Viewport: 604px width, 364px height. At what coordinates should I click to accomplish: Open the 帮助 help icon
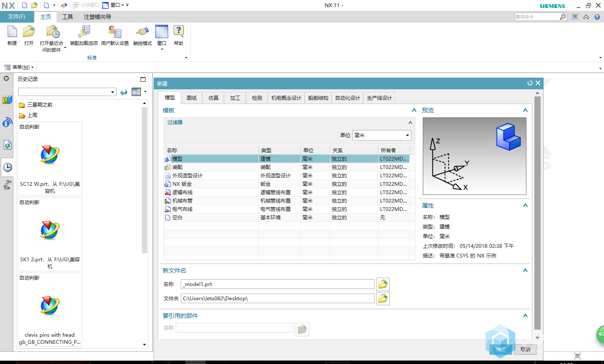tap(179, 32)
